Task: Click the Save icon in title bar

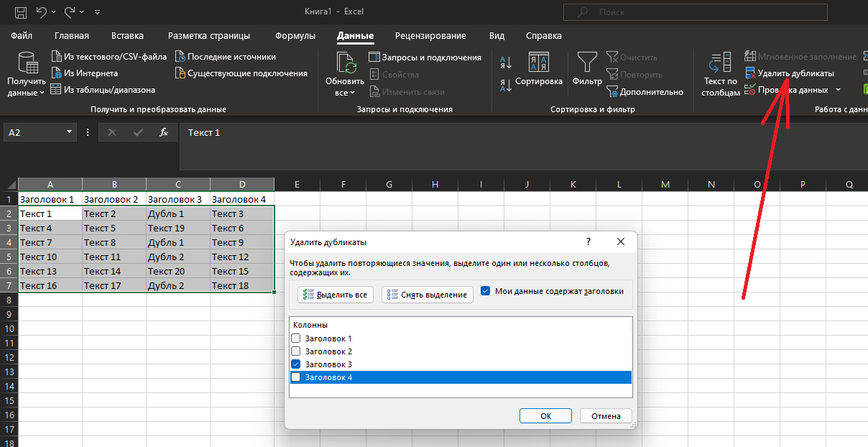Action: tap(21, 12)
